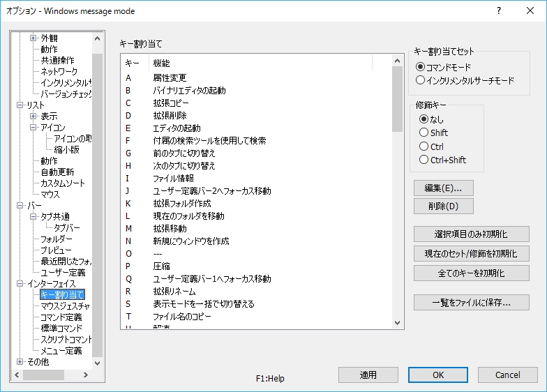Select row H 次のタブに切り替え
The height and width of the screenshot is (392, 547).
(x=257, y=166)
